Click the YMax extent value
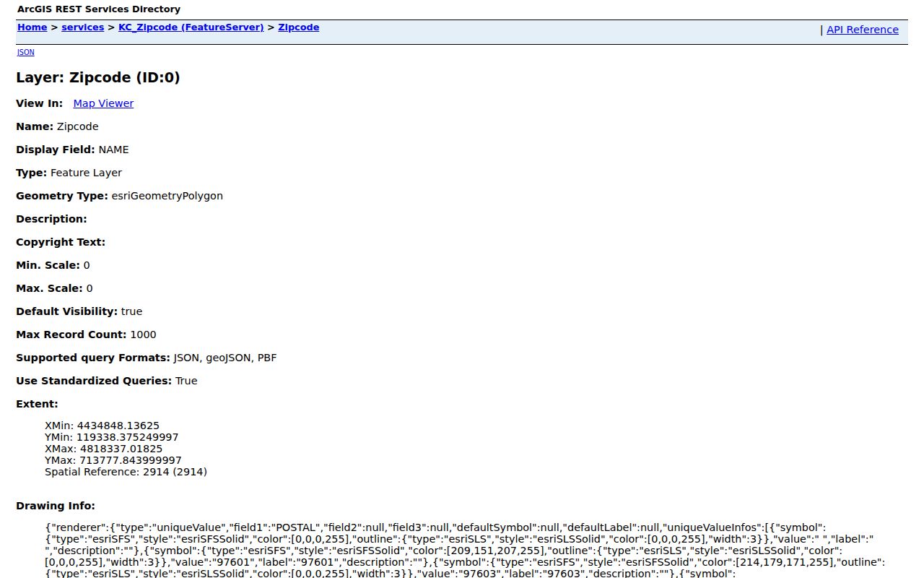 click(x=113, y=460)
